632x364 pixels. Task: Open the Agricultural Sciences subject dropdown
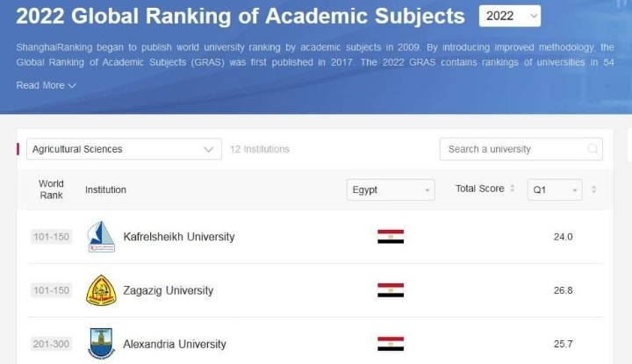point(124,149)
